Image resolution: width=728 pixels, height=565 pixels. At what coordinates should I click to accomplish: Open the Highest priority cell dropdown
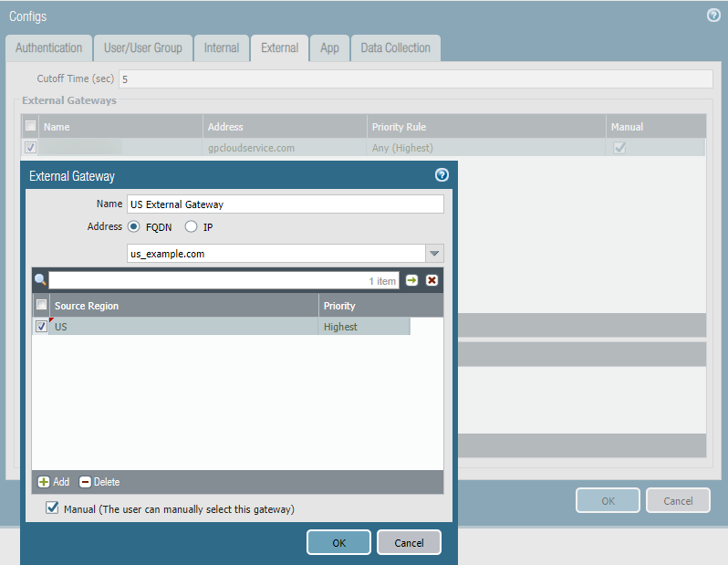[x=363, y=327]
